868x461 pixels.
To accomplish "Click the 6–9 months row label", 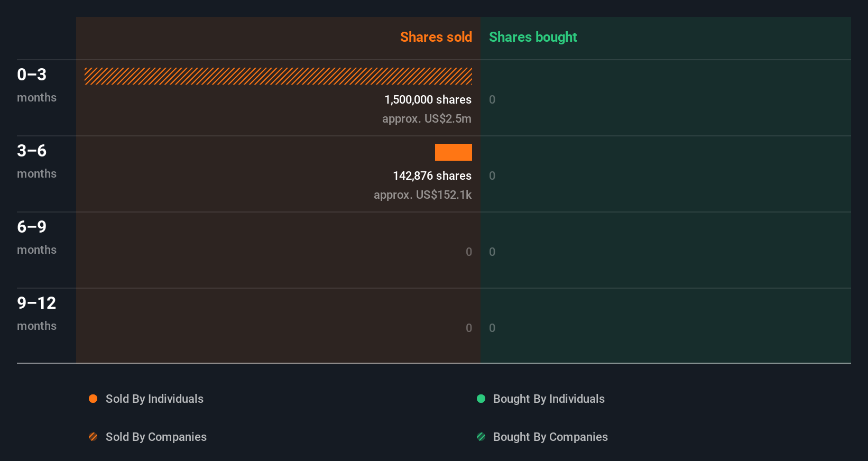I will (x=36, y=237).
